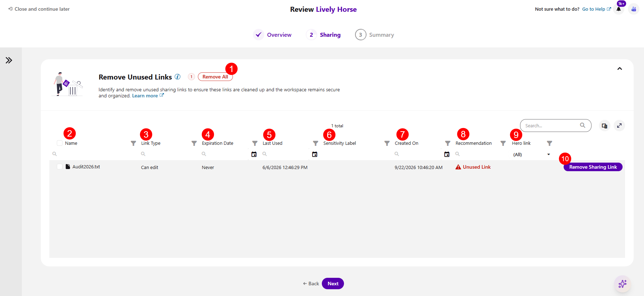Open the Hero link (All) filter dropdown
644x296 pixels.
pyautogui.click(x=532, y=154)
